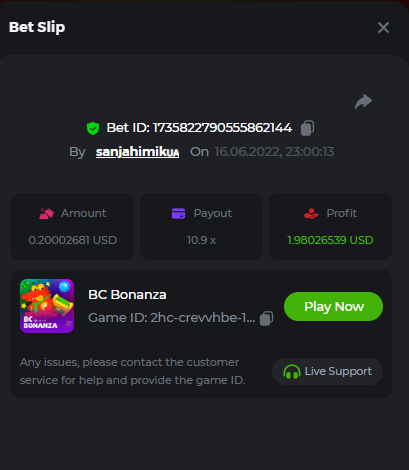Open Live Support chat
The width and height of the screenshot is (409, 470).
327,371
